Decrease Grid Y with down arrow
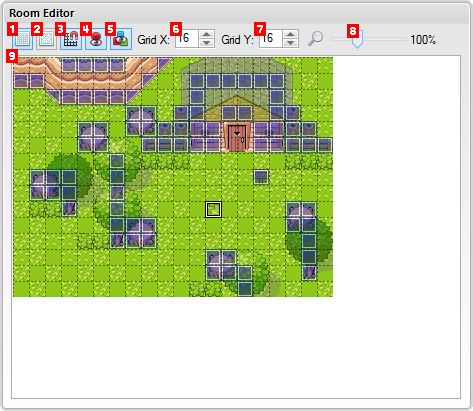 [x=290, y=43]
